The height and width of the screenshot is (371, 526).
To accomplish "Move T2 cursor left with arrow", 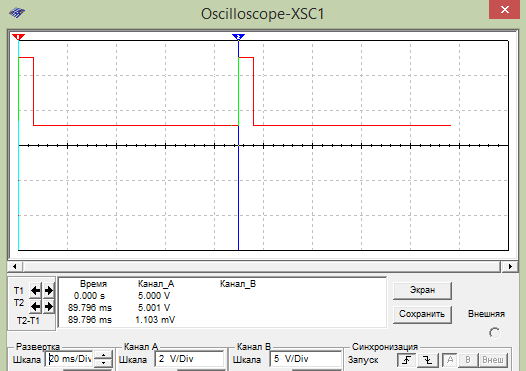I will pyautogui.click(x=35, y=306).
